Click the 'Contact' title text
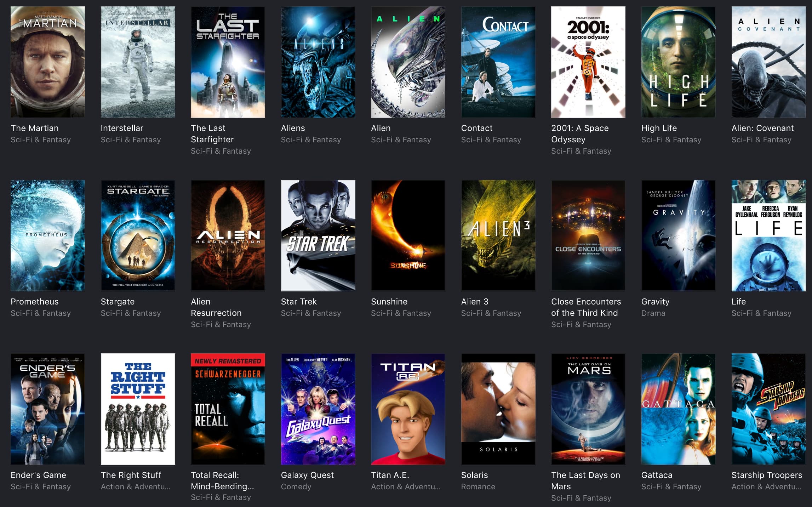The width and height of the screenshot is (812, 507). 477,128
